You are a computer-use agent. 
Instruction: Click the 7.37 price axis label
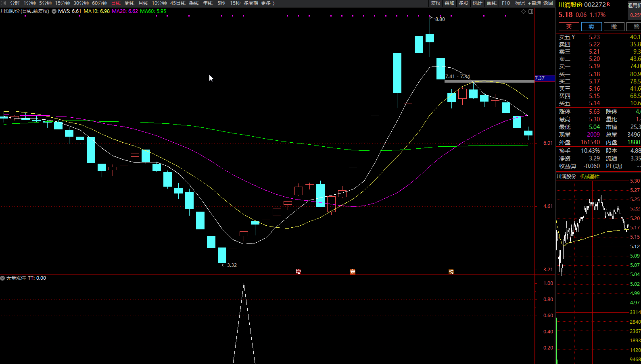coord(544,78)
